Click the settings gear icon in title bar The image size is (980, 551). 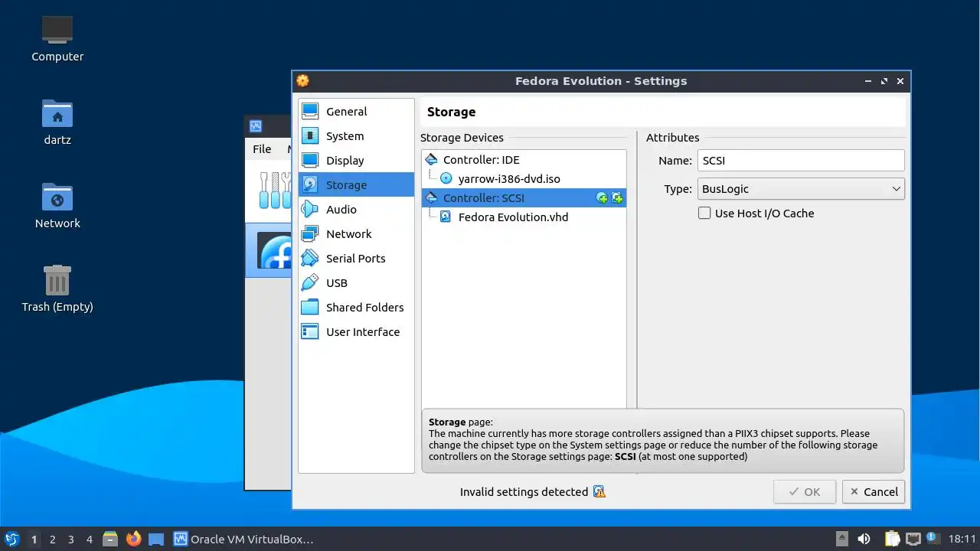pyautogui.click(x=302, y=81)
